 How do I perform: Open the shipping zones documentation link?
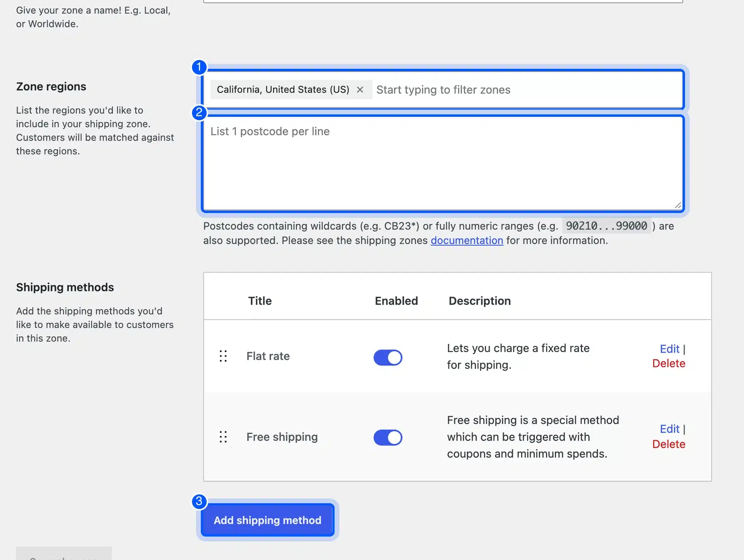(467, 241)
